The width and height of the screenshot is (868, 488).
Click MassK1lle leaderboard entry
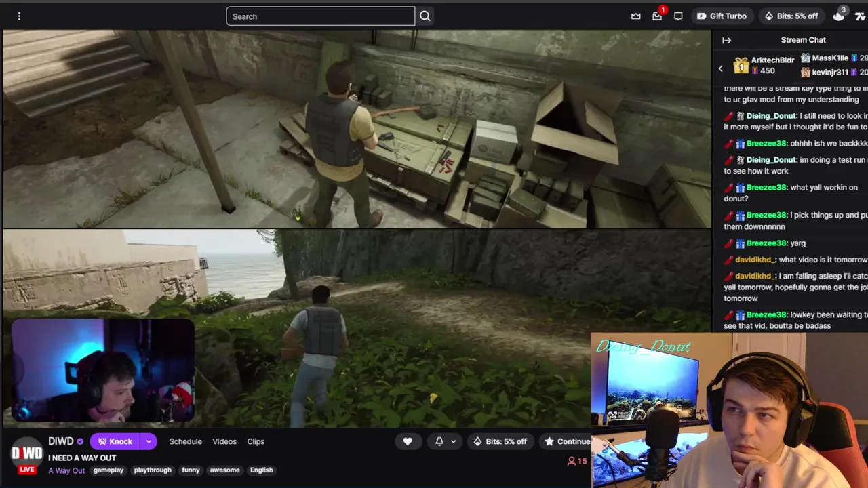coord(833,58)
